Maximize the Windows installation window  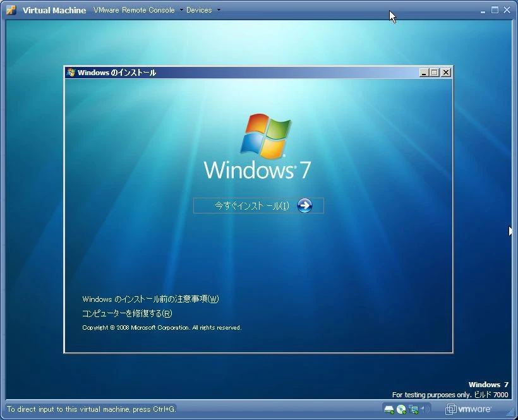[434, 72]
